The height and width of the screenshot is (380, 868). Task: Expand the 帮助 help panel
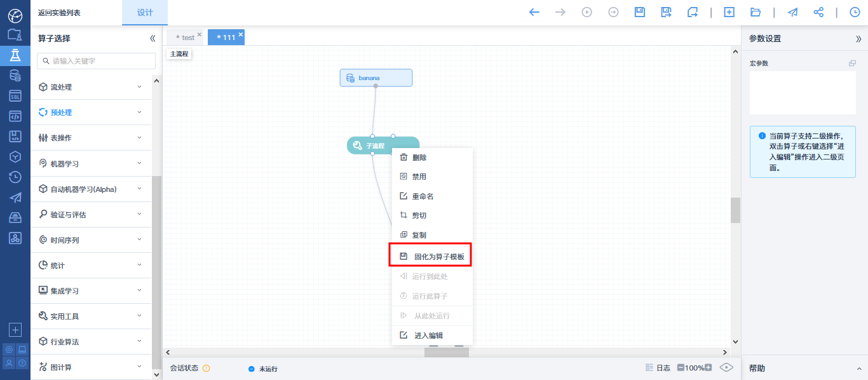tap(859, 368)
